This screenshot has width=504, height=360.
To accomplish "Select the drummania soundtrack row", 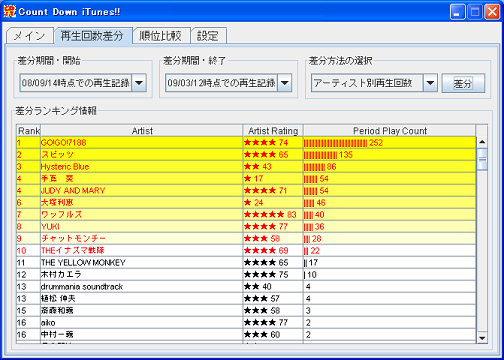I will [x=246, y=287].
